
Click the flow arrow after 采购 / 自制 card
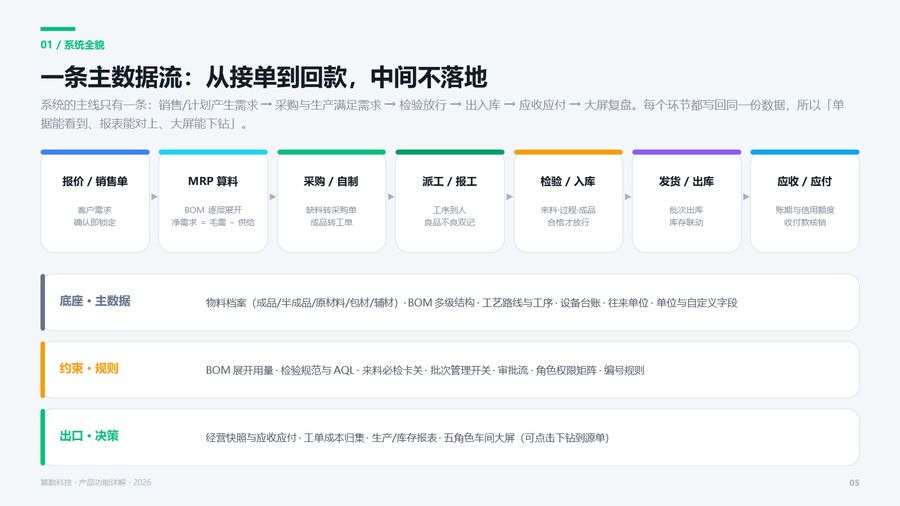click(x=391, y=197)
